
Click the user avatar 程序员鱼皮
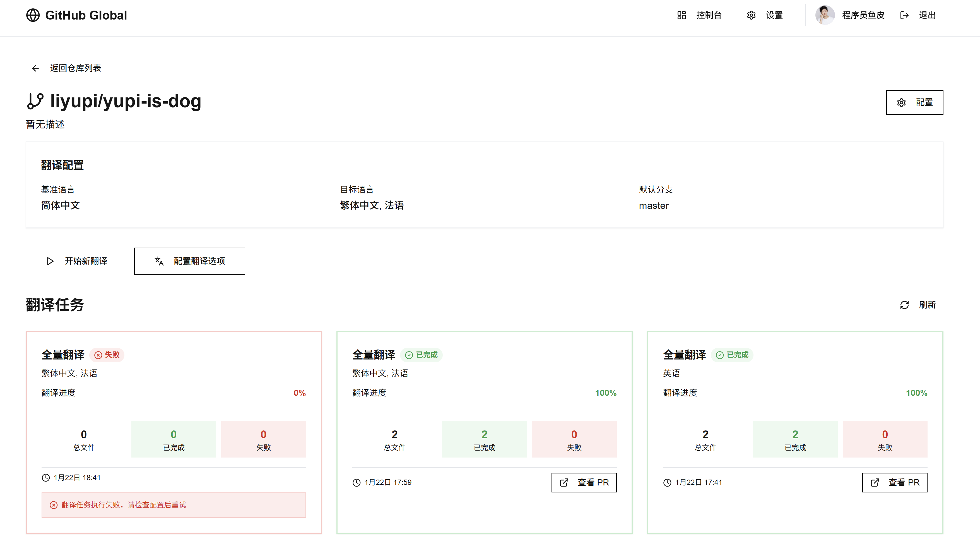tap(824, 15)
